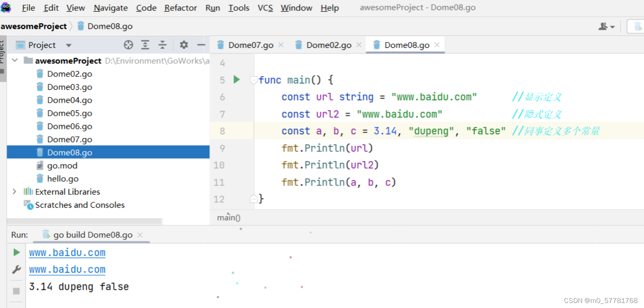The image size is (644, 308).
Task: Click awesomeProject in the breadcrumb bar
Action: tap(34, 26)
